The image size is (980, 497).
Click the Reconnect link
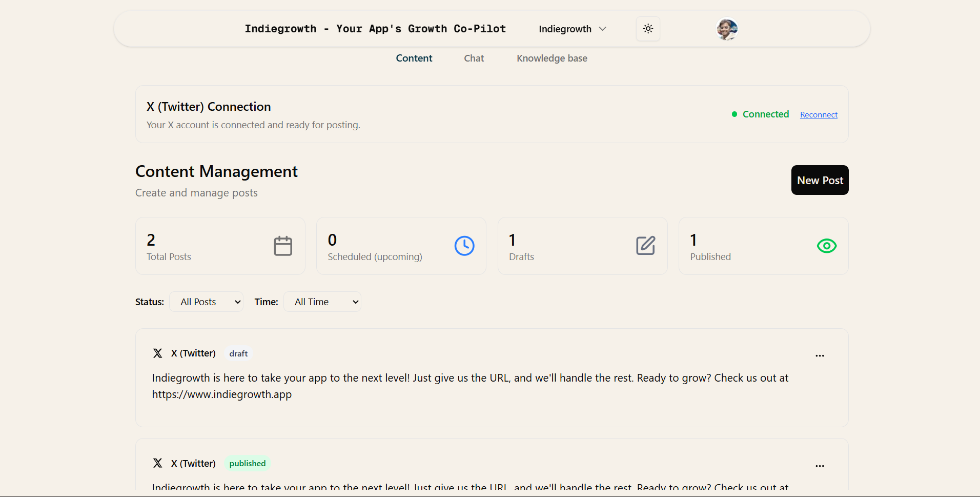(818, 114)
